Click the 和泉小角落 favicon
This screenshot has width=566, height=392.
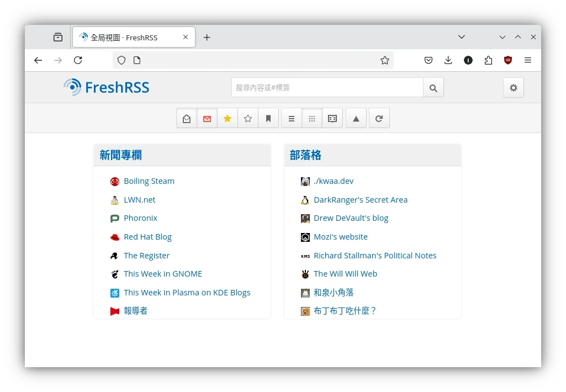pyautogui.click(x=305, y=293)
